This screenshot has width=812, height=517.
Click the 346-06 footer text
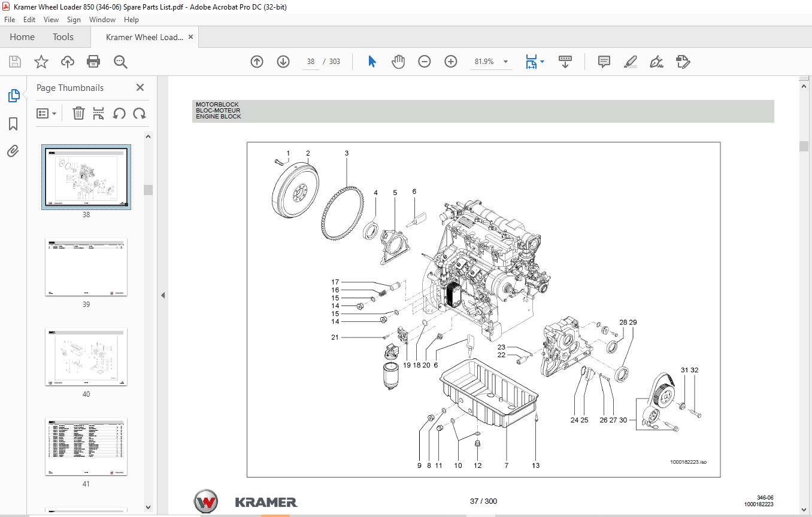765,498
